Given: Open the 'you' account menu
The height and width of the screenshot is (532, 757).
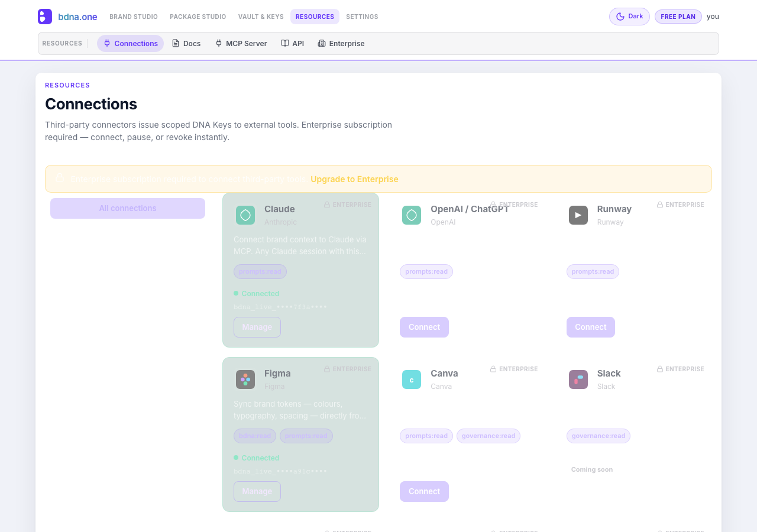Looking at the screenshot, I should 713,17.
